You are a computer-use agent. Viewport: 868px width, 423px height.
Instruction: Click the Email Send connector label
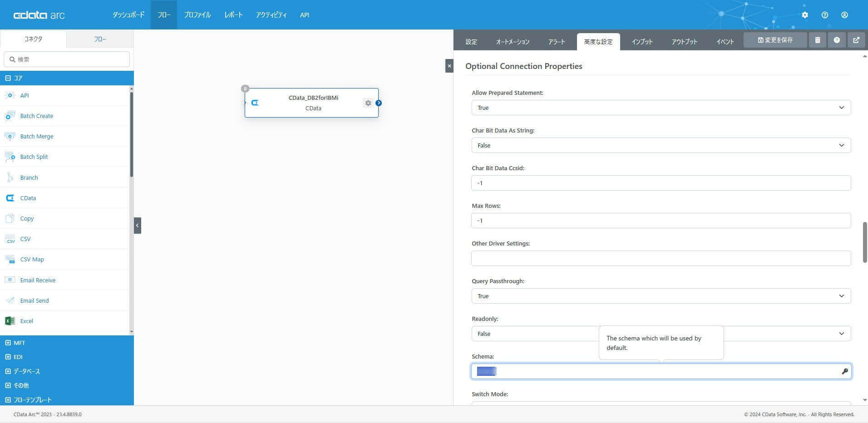(x=35, y=300)
